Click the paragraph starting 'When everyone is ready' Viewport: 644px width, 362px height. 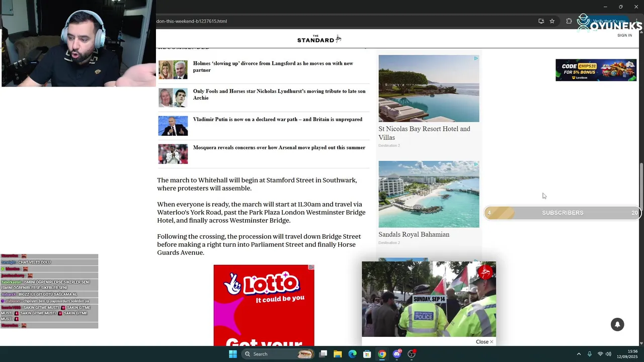[261, 212]
